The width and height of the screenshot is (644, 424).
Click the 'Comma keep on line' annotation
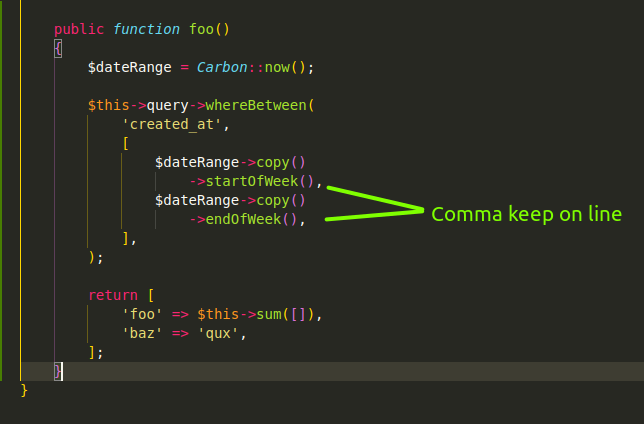[x=526, y=214]
